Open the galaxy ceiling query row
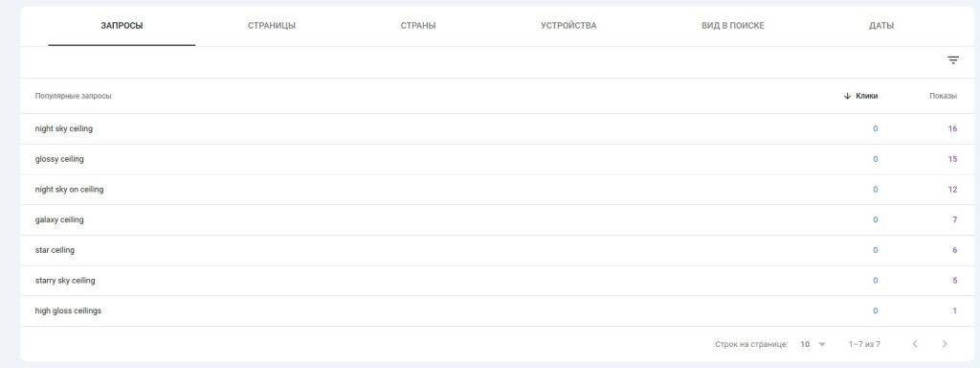Image resolution: width=980 pixels, height=368 pixels. point(497,219)
